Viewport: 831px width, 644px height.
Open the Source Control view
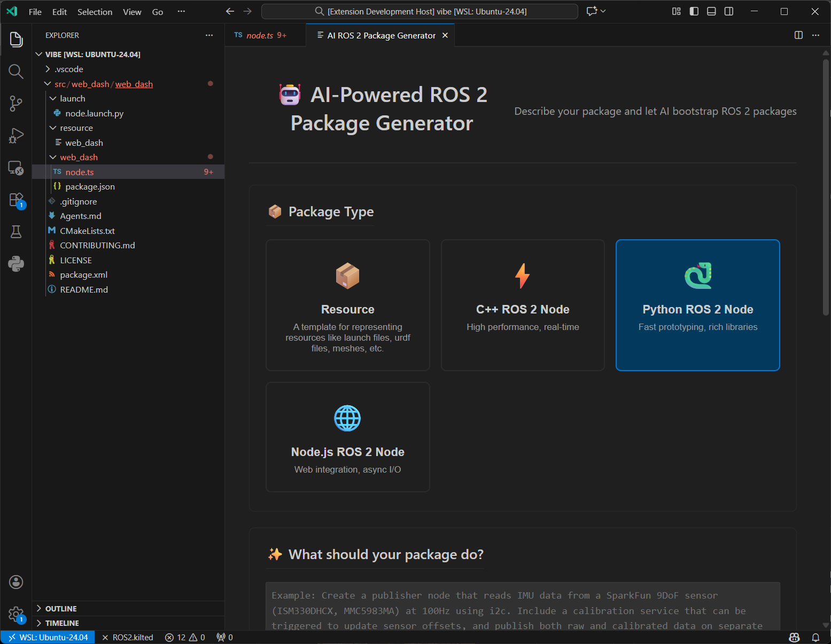click(16, 104)
